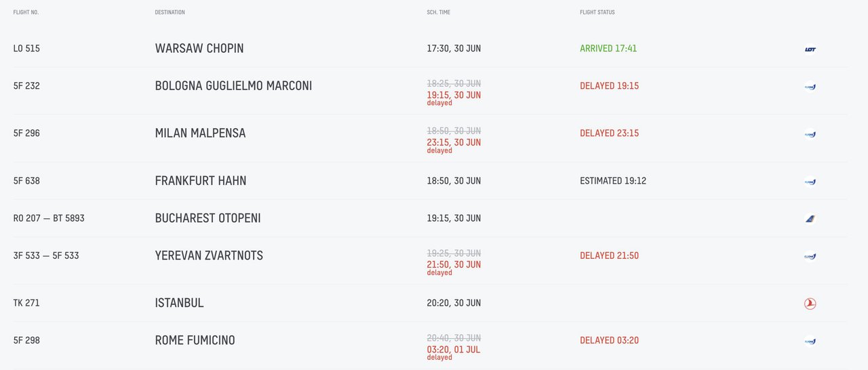
Task: Click flight number 5F 298
Action: [26, 340]
